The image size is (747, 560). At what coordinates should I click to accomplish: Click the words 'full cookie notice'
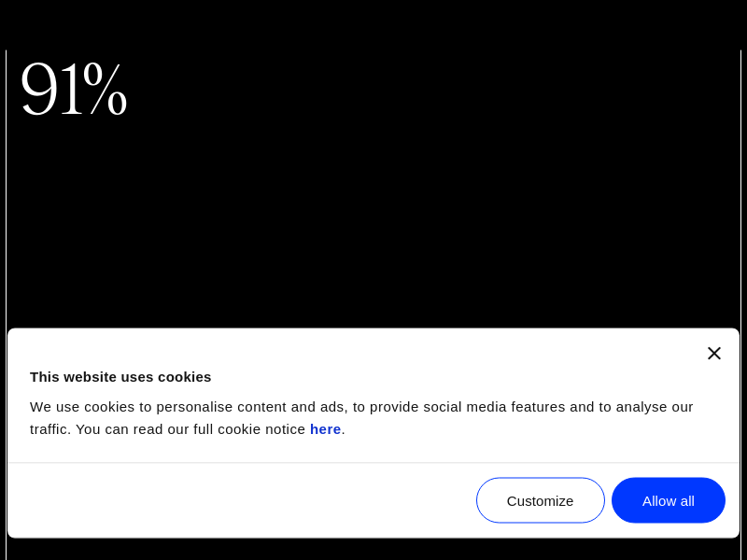[x=249, y=429]
